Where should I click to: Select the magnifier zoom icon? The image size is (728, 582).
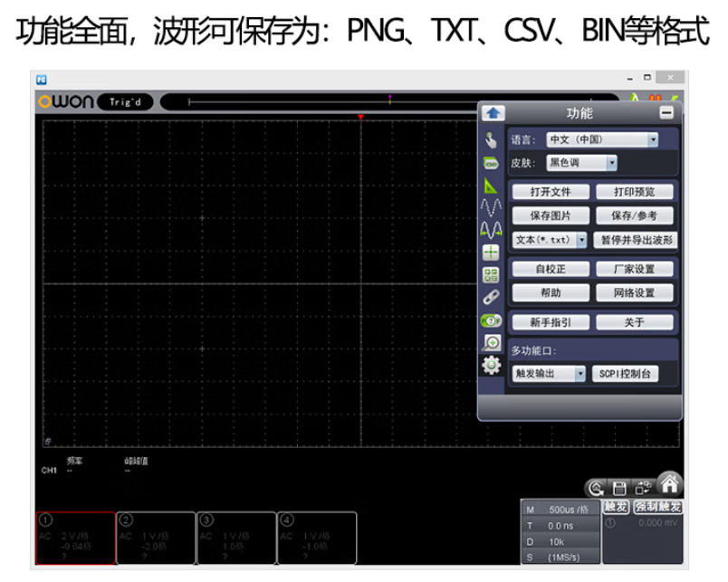[491, 343]
